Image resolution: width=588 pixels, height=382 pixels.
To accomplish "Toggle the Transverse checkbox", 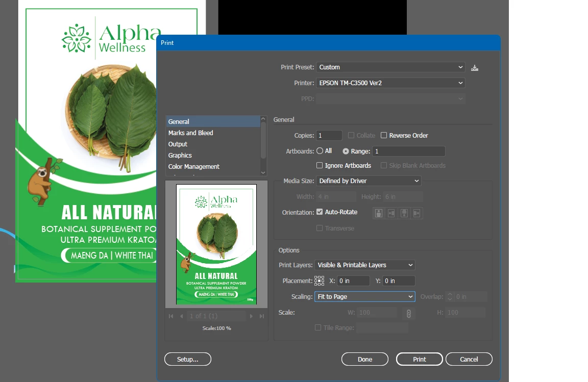I will (320, 228).
